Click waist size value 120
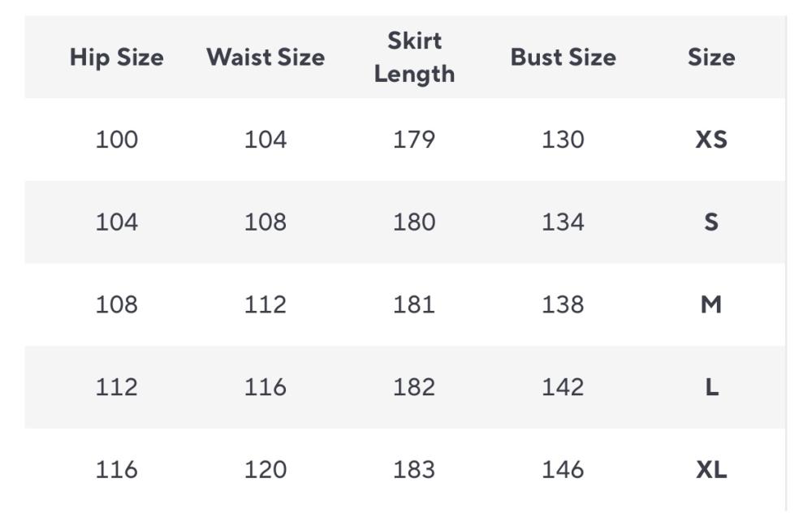Screen dimensions: 812x513 tap(266, 469)
